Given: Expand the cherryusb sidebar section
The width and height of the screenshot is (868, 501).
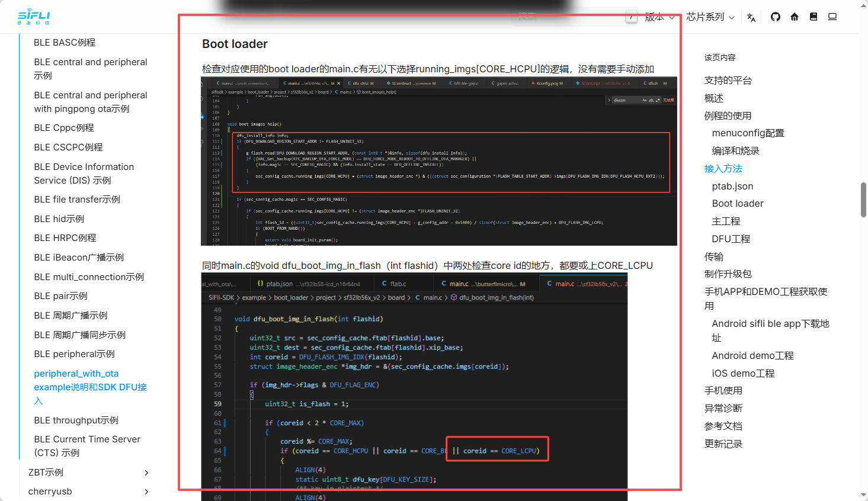Looking at the screenshot, I should 146,492.
